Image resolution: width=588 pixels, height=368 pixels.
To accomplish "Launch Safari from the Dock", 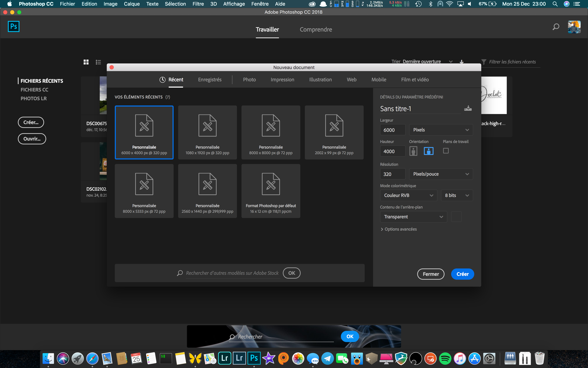I will (x=92, y=359).
